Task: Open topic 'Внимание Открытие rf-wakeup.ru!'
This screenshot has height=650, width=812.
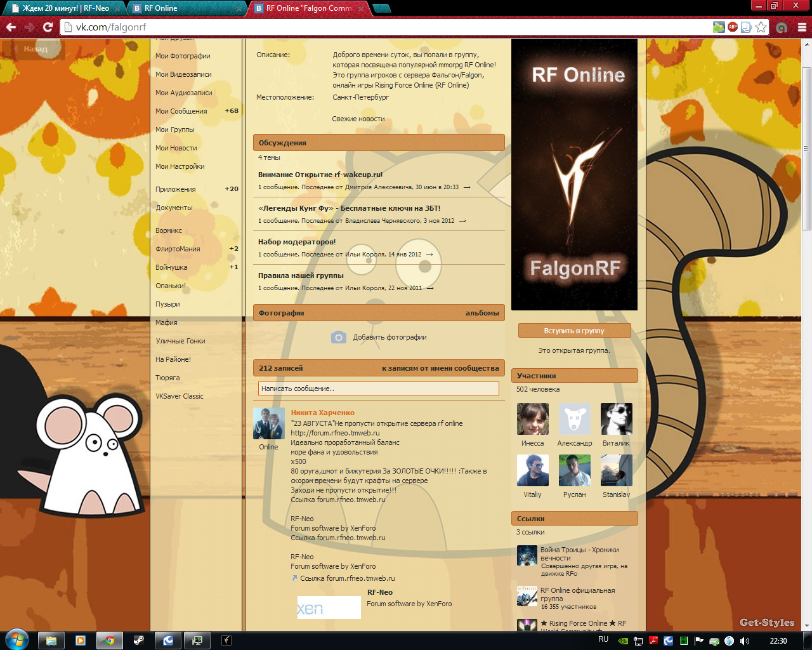Action: click(320, 175)
